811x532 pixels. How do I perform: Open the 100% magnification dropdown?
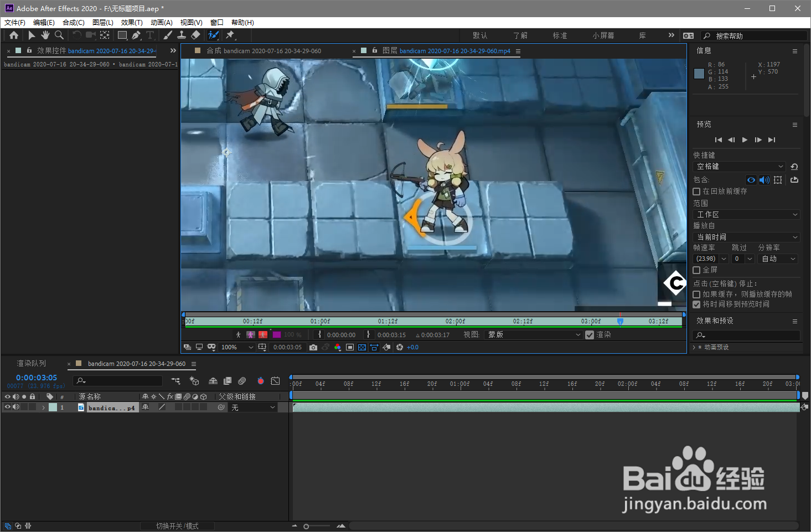(237, 347)
